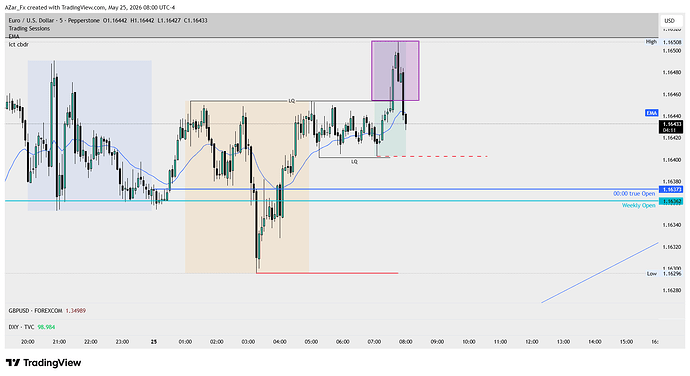Screen dimensions: 690x376
Task: Click the 15:00 time axis label
Action: pyautogui.click(x=626, y=342)
